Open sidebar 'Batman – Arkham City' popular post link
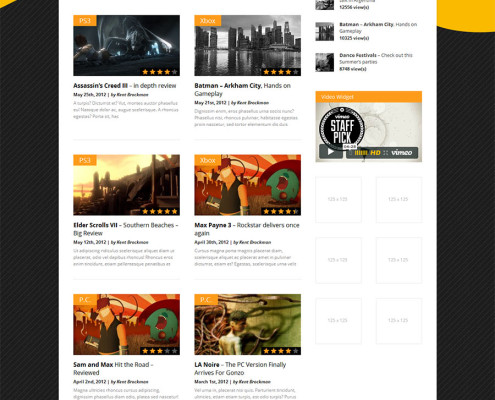This screenshot has height=400, width=495. (x=378, y=28)
